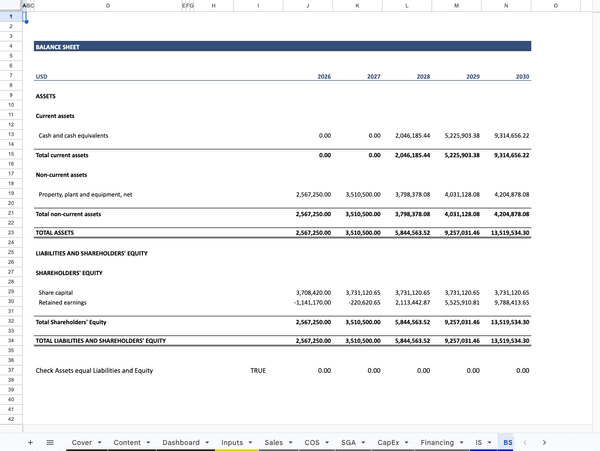This screenshot has width=600, height=451.
Task: Select column J header
Action: [x=307, y=6]
